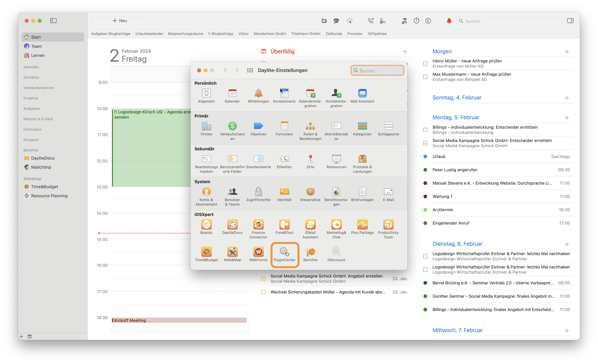
Task: Add item to Dienstag, 6. Februar
Action: pos(567,244)
